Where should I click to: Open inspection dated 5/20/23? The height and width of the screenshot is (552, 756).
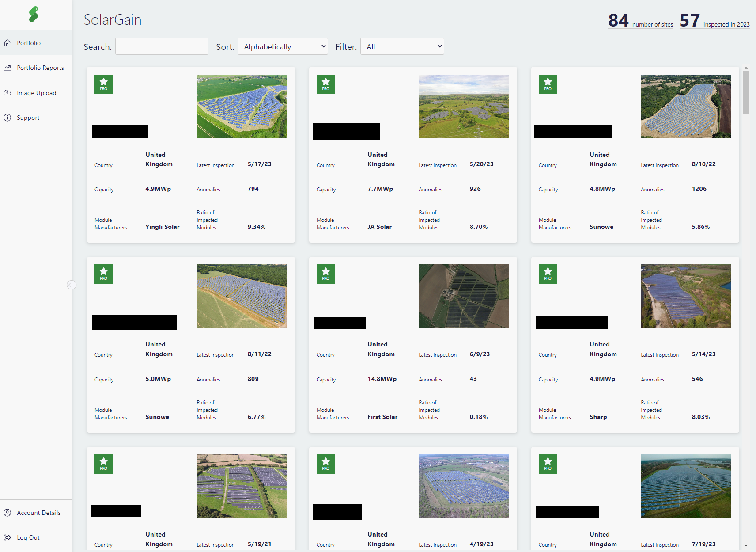482,164
